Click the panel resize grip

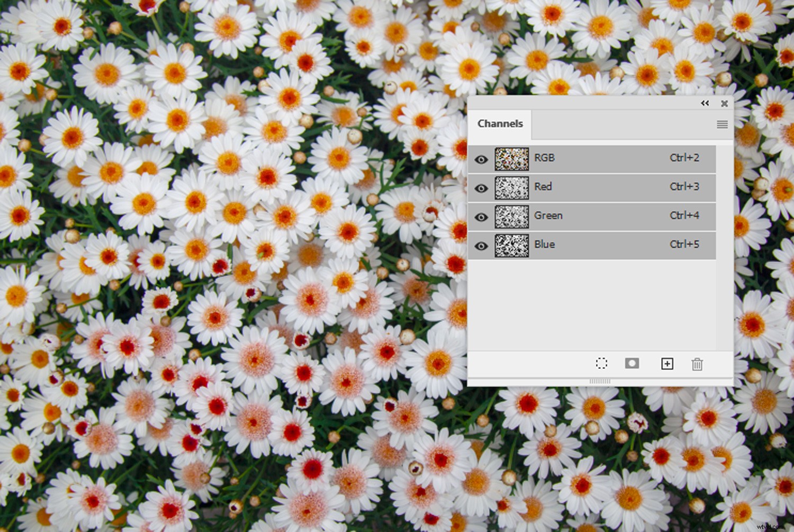click(x=599, y=380)
